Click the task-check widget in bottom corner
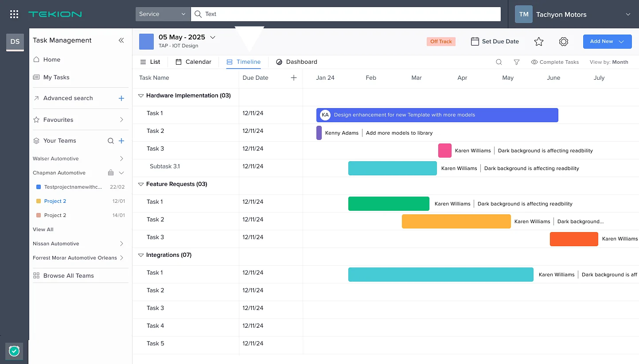The width and height of the screenshot is (639, 364). click(14, 351)
